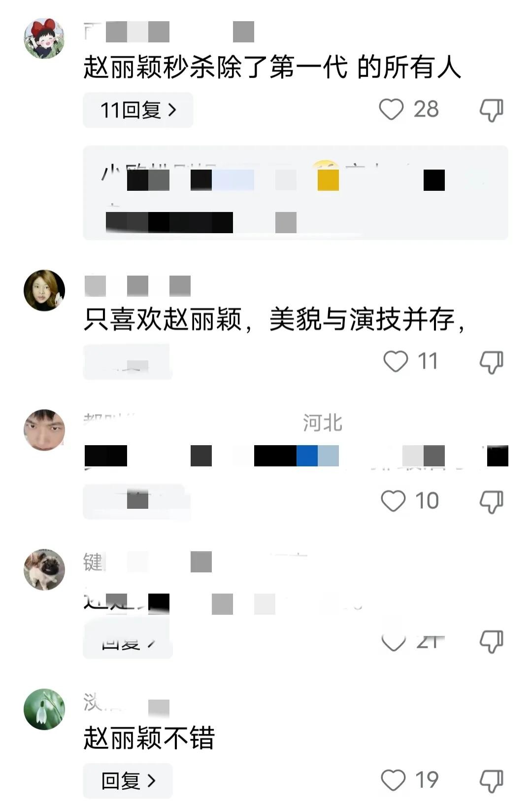532x811 pixels.
Task: Open the pug dog avatar profile
Action: pyautogui.click(x=44, y=569)
